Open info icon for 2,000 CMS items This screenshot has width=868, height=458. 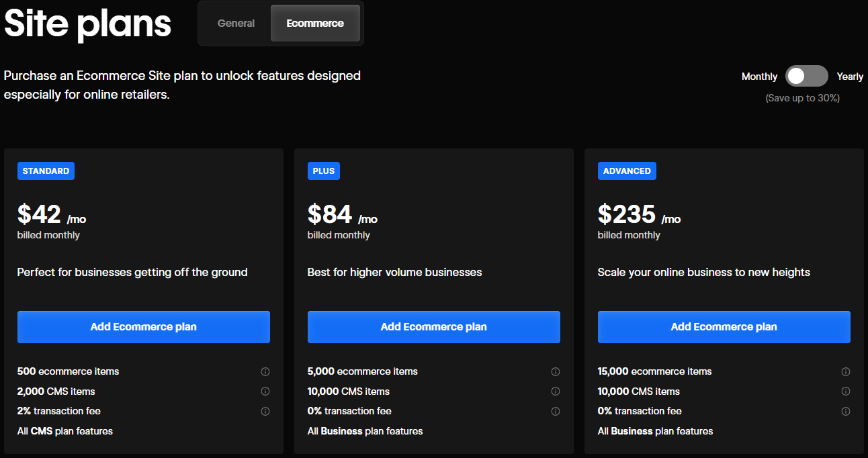pos(265,392)
